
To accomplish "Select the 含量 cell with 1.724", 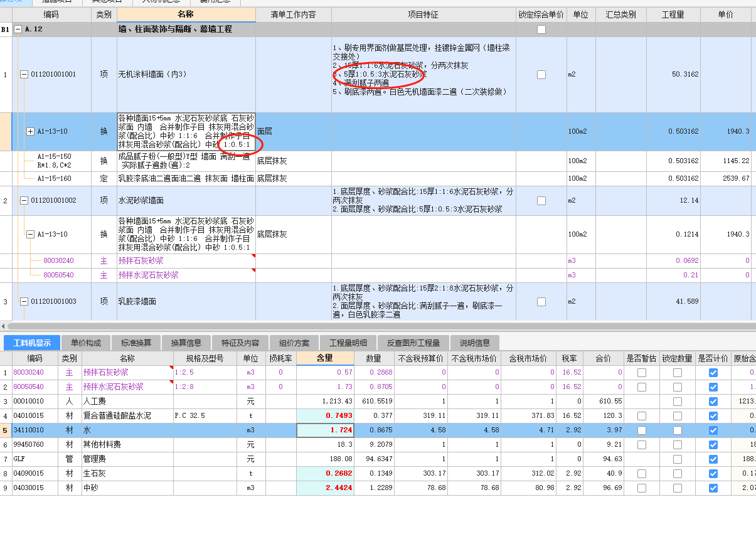I will click(x=325, y=430).
